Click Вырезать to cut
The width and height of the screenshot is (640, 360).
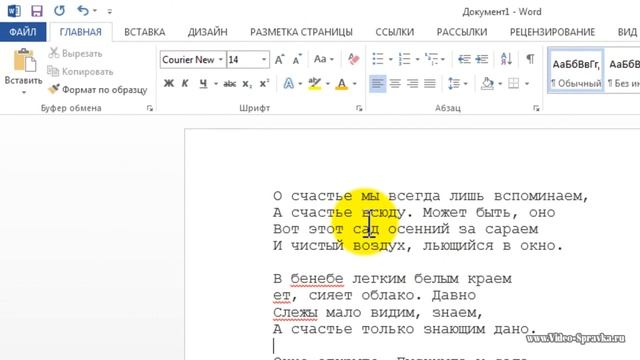[x=75, y=53]
